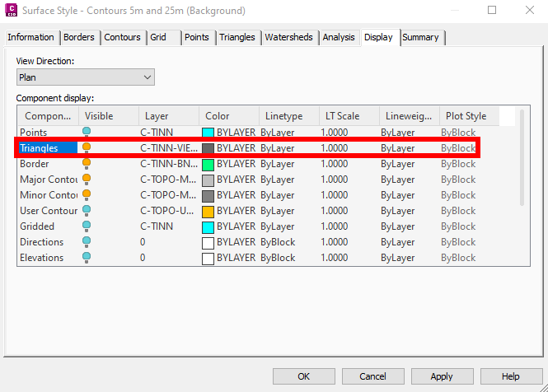
Task: Switch to the Points tab
Action: (197, 37)
